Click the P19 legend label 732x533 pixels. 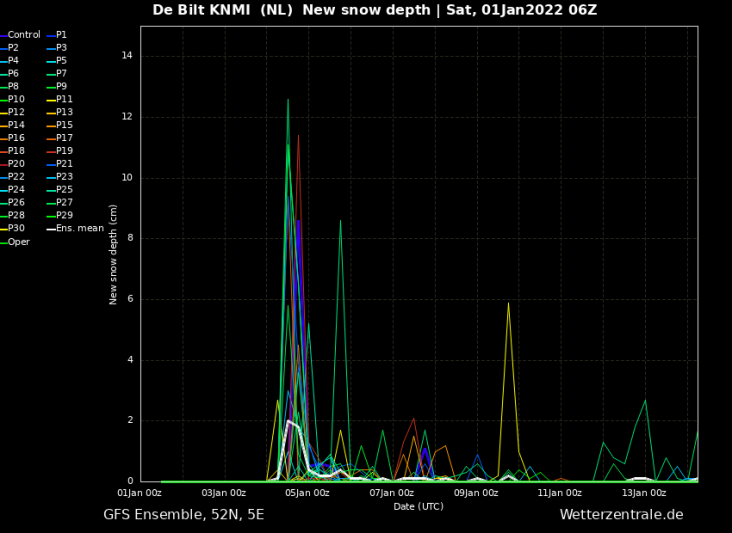[64, 151]
